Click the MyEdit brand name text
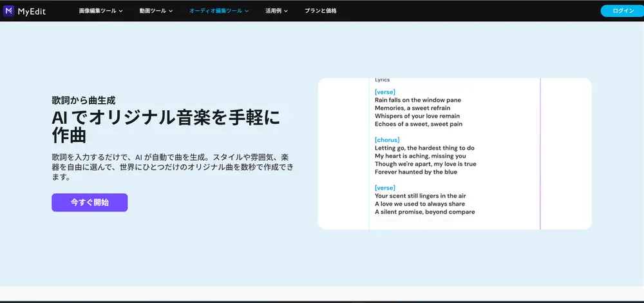This screenshot has height=303, width=644. coord(32,11)
